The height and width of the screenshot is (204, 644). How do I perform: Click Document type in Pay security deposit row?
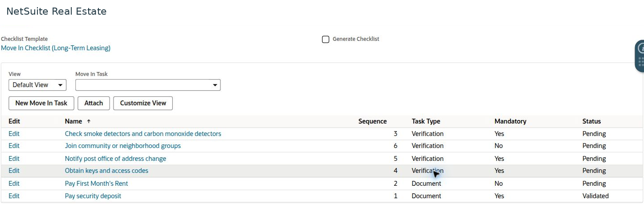[426, 196]
